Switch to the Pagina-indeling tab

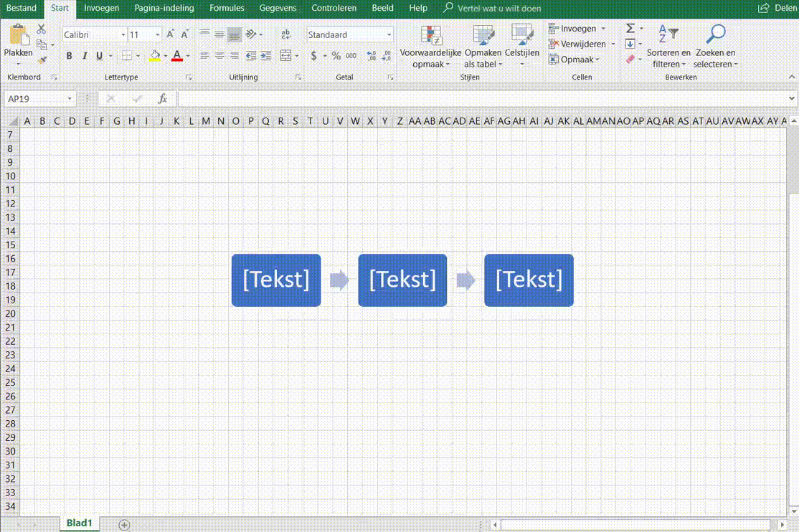tap(164, 8)
